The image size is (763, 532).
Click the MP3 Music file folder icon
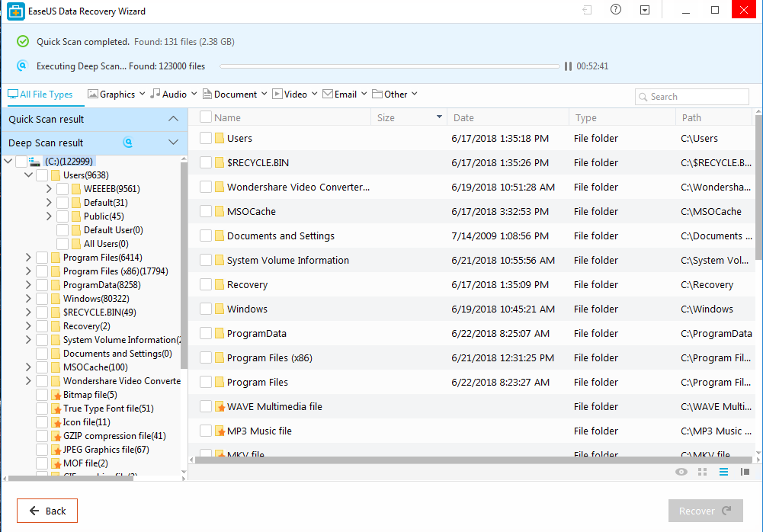(220, 431)
